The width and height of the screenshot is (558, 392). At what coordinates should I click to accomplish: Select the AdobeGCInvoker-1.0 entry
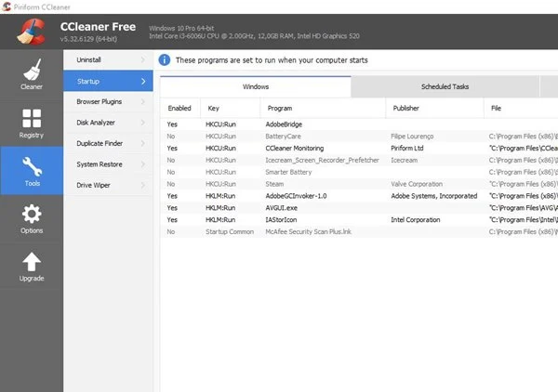[359, 196]
